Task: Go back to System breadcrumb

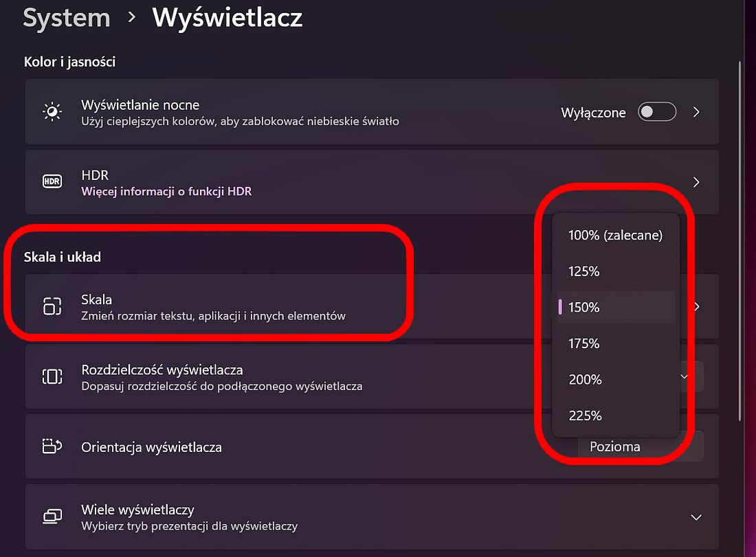Action: tap(67, 19)
